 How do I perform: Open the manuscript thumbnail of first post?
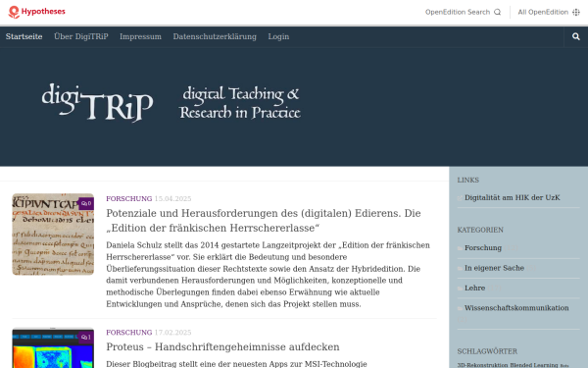pos(53,235)
